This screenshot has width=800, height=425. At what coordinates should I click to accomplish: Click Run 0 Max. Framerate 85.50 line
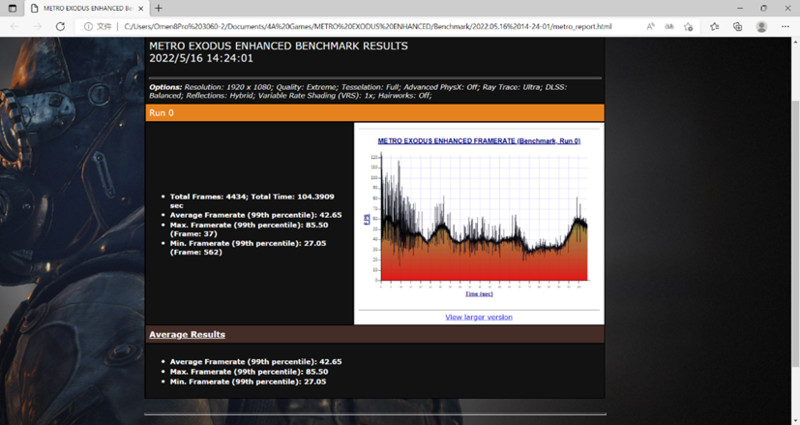tap(249, 229)
